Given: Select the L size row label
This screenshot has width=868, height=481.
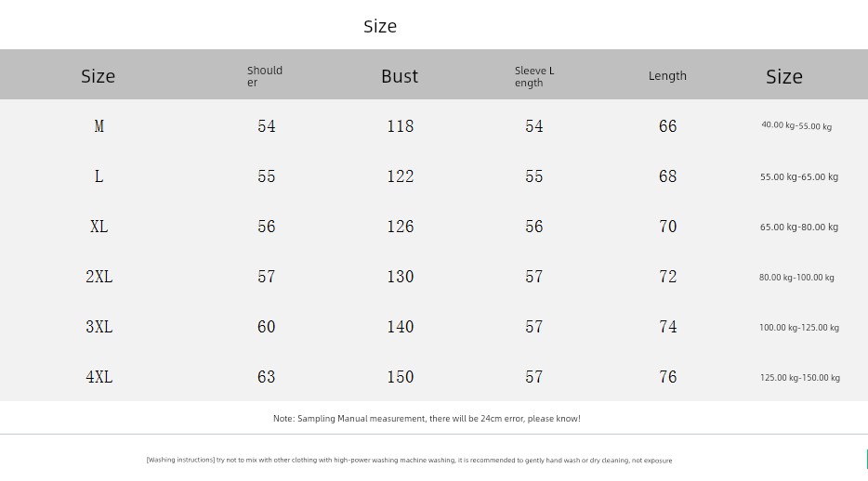Looking at the screenshot, I should [x=99, y=176].
